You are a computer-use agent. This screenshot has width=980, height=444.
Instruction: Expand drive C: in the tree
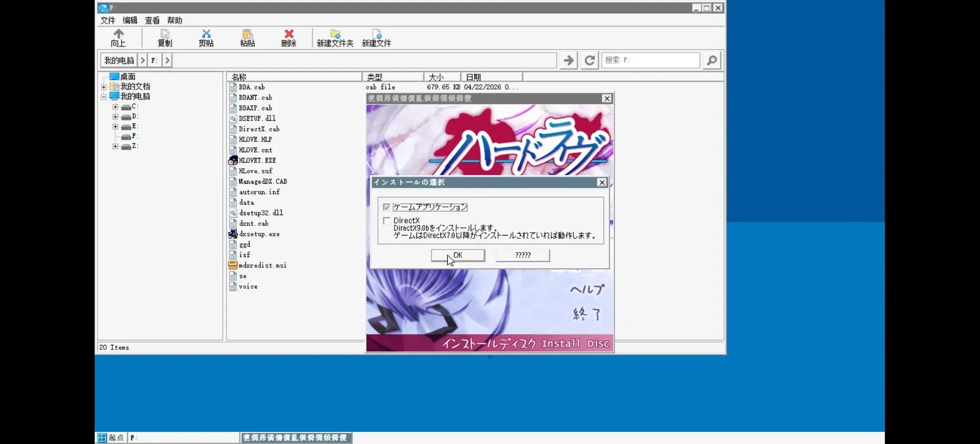115,107
